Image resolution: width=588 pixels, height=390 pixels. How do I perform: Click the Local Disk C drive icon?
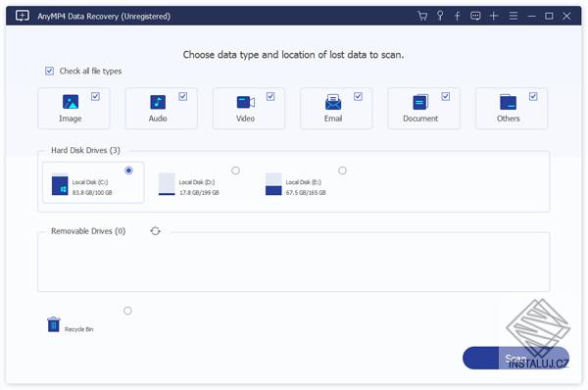[60, 184]
